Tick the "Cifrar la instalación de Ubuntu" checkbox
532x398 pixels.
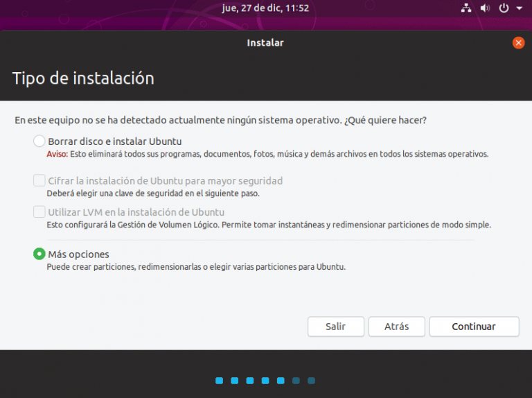pyautogui.click(x=39, y=180)
